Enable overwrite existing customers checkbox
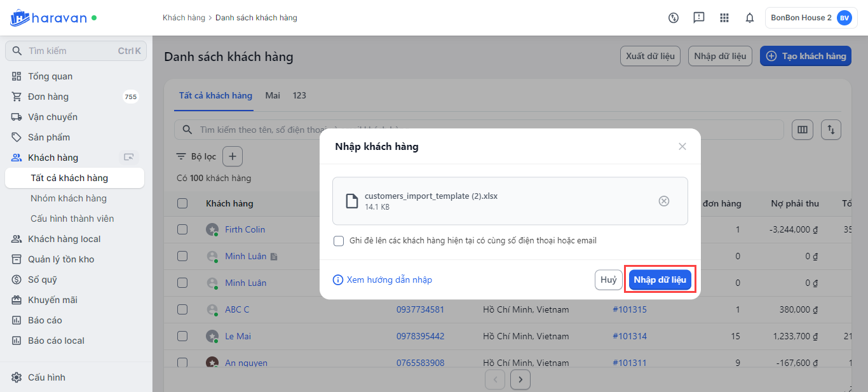Screen dimensions: 868x392 [339, 241]
